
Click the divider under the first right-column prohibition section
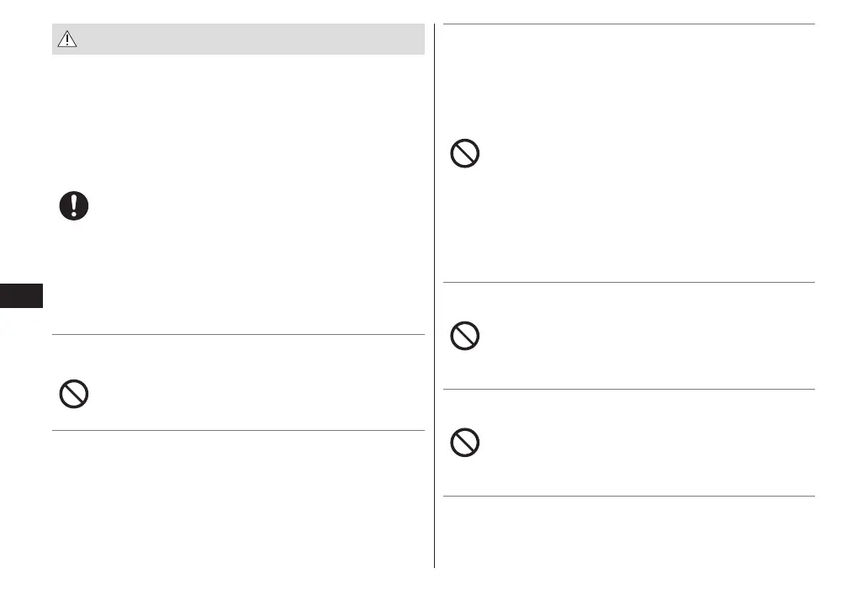pos(628,283)
